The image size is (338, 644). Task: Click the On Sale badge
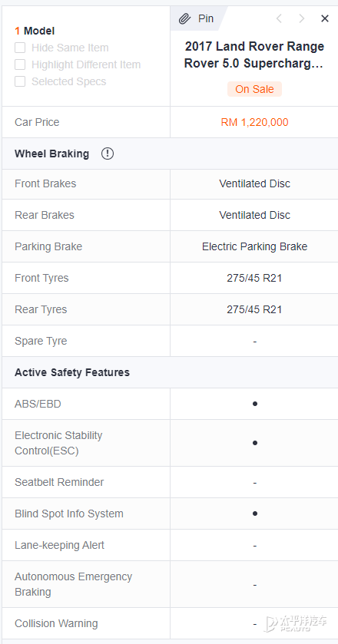point(254,89)
